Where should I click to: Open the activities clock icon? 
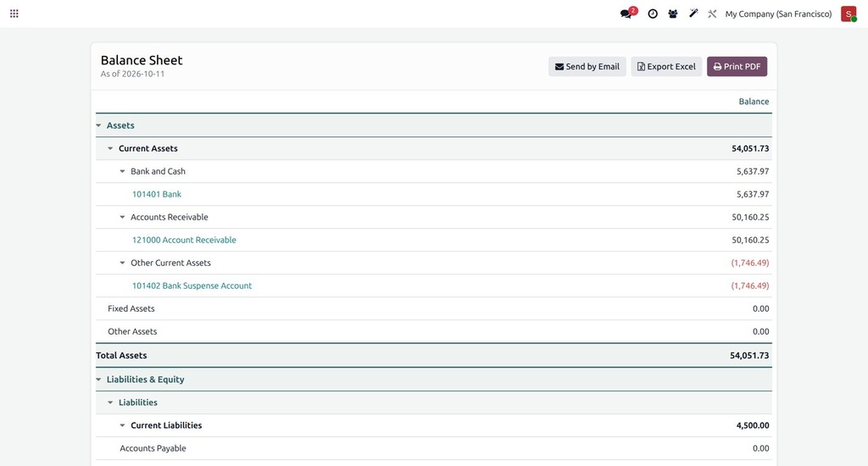pos(653,14)
